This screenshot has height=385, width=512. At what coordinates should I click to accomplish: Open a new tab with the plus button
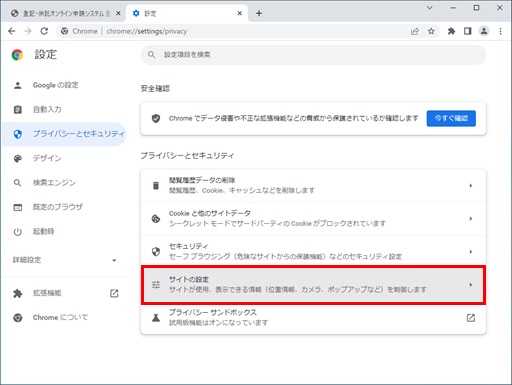click(259, 13)
